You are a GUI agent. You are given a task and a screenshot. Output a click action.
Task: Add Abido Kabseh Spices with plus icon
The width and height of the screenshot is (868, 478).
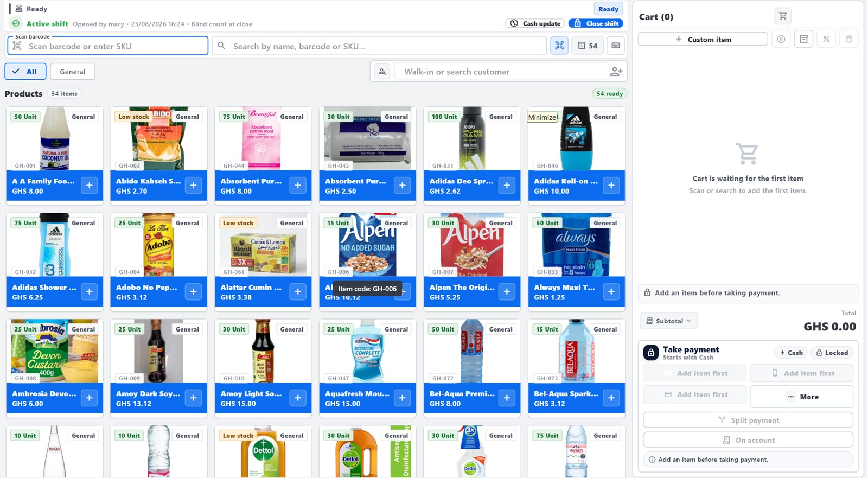[194, 186]
